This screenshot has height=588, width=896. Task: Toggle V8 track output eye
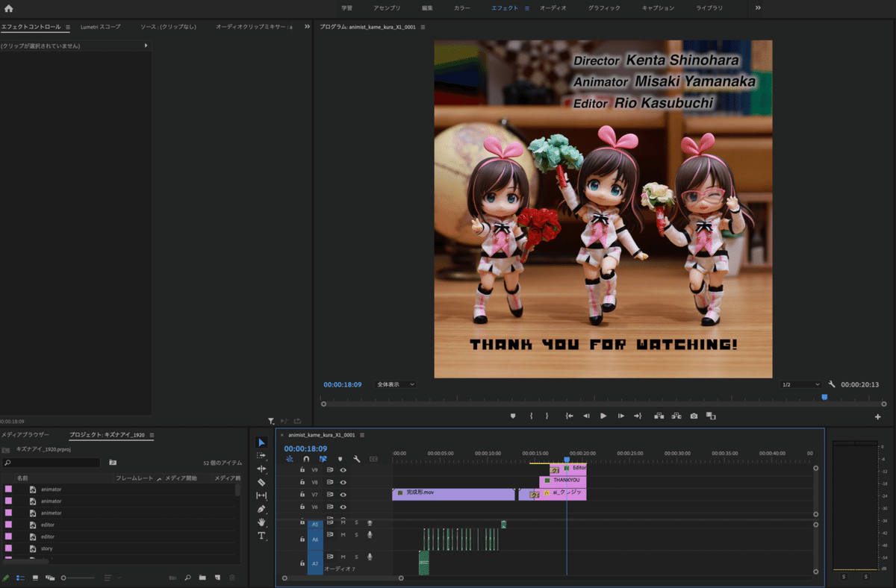343,482
